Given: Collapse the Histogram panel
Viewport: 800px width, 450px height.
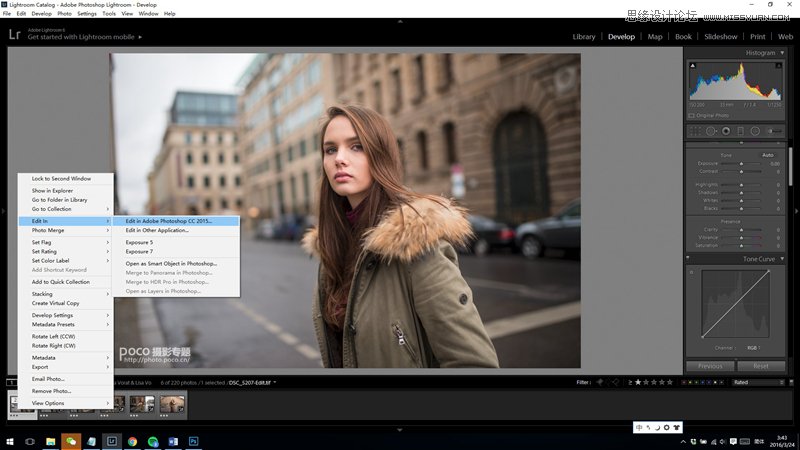Looking at the screenshot, I should point(783,52).
